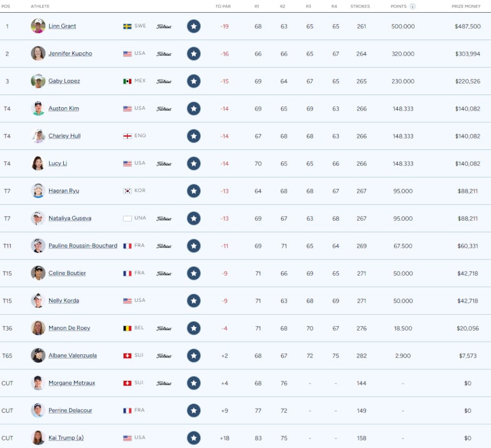Screen dimensions: 491x448
Task: Click the Titleist logo in Lucy Li's row
Action: [164, 163]
